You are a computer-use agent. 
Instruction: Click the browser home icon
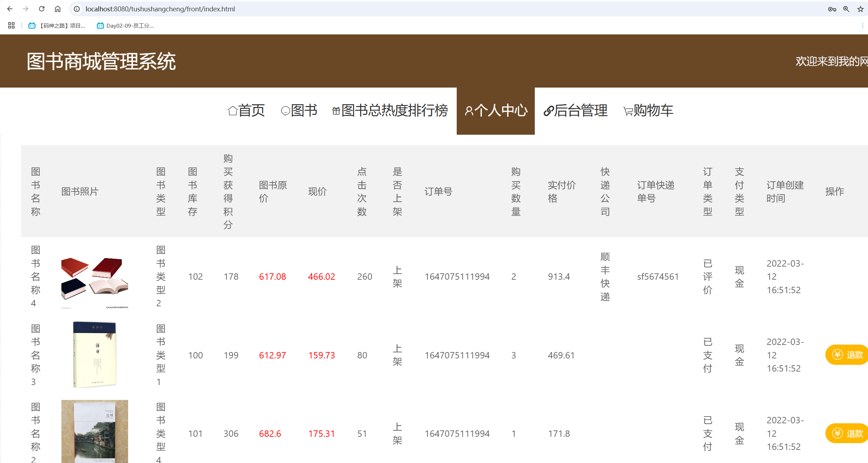tap(57, 9)
